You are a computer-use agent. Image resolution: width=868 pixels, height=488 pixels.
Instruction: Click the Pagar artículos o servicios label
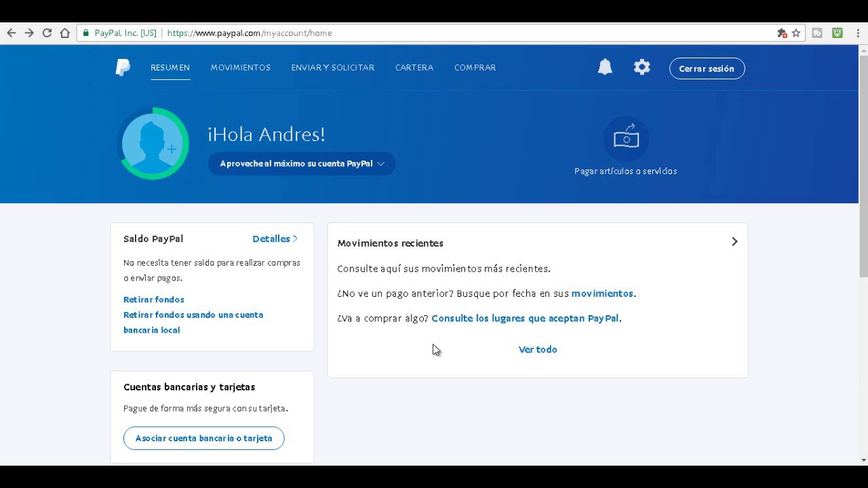(x=626, y=171)
